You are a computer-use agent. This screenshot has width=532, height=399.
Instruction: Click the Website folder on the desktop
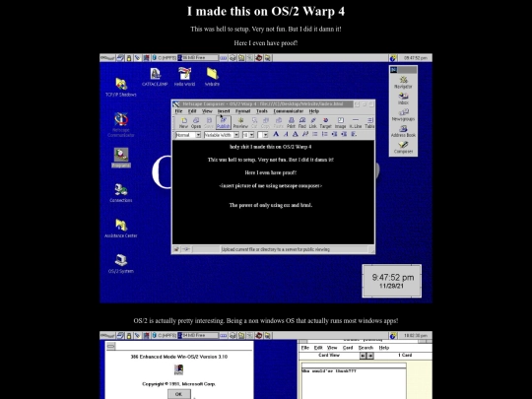pyautogui.click(x=212, y=77)
